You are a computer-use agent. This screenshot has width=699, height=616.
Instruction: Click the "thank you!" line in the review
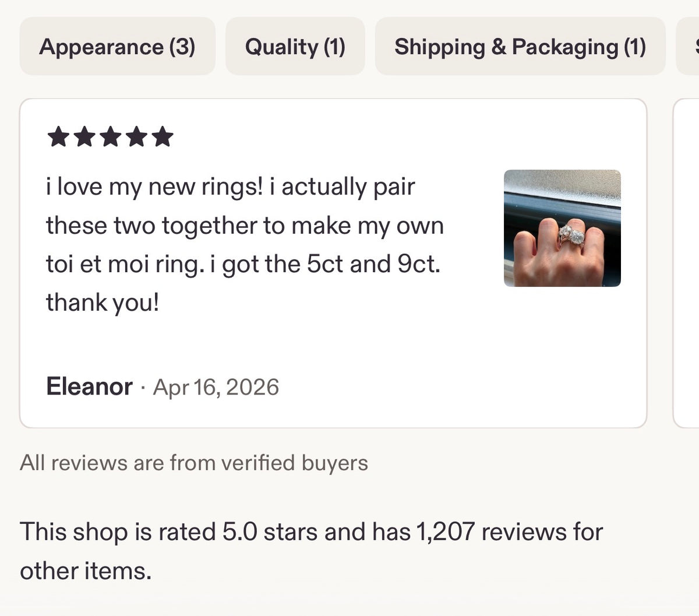click(103, 303)
